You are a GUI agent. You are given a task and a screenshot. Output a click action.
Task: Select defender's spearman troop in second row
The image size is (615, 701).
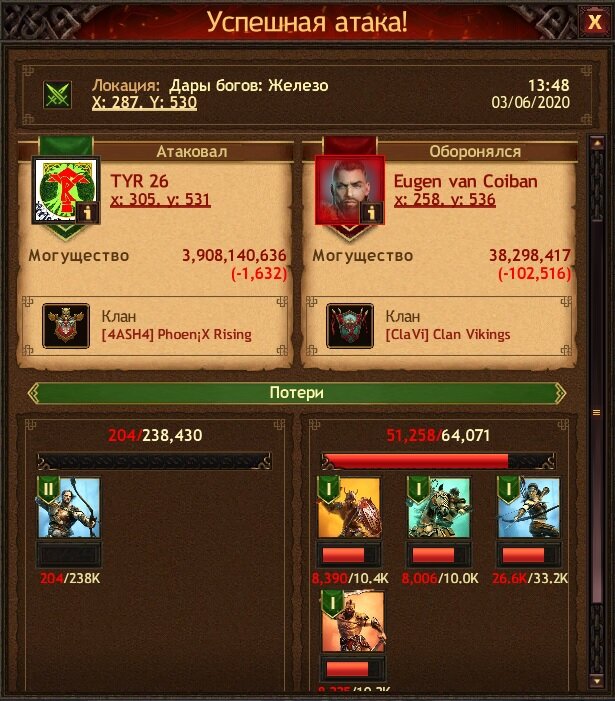pos(353,621)
